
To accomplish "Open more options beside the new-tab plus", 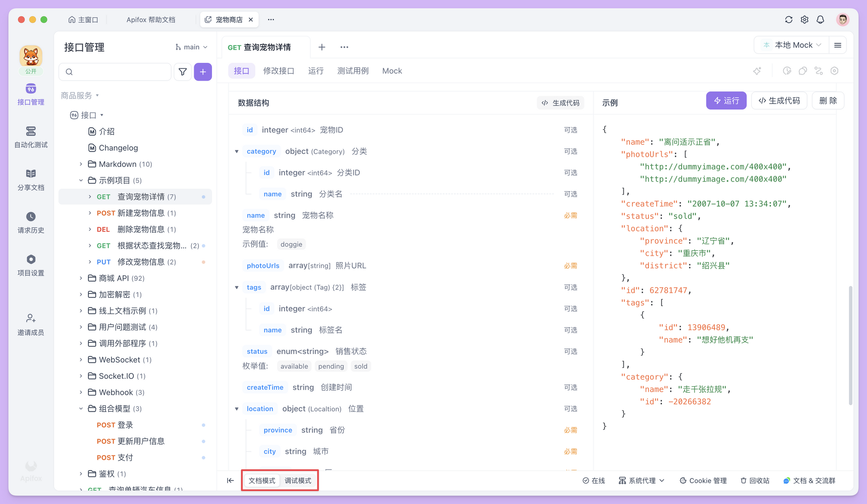I will coord(344,47).
